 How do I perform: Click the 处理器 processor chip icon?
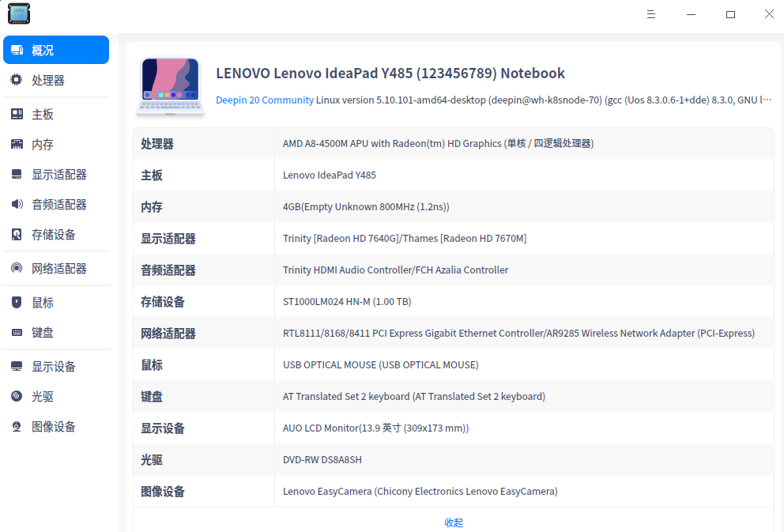[x=17, y=80]
